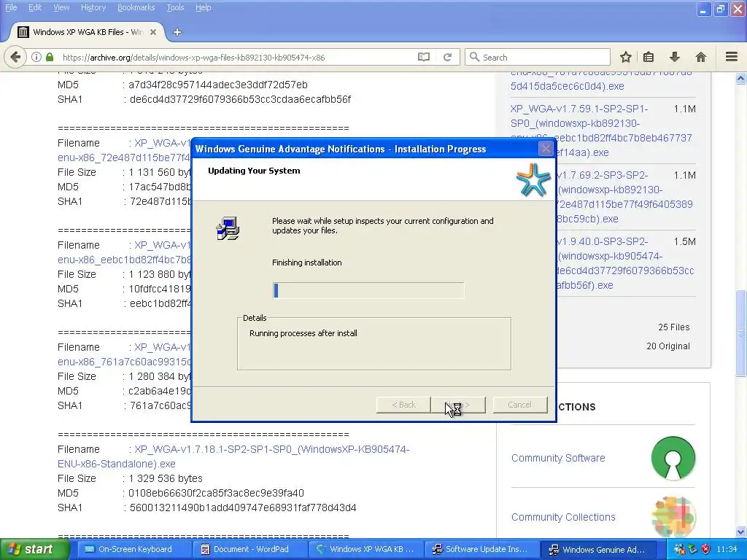Click the Next button in setup dialog
Image resolution: width=747 pixels, height=560 pixels.
[458, 405]
